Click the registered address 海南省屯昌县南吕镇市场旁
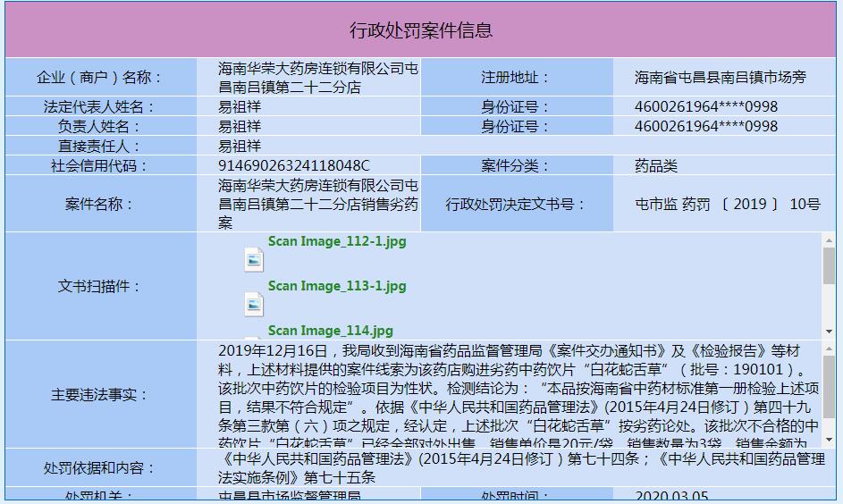 click(720, 78)
